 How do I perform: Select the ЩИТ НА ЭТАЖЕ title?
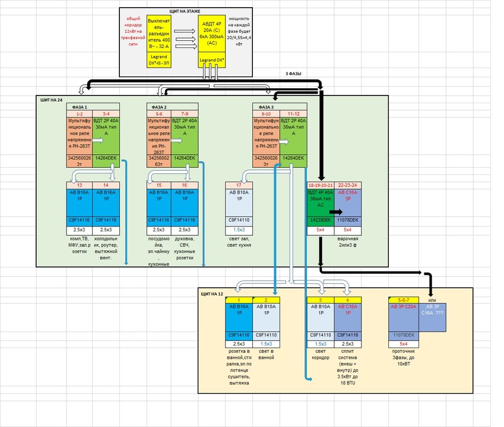tap(186, 12)
